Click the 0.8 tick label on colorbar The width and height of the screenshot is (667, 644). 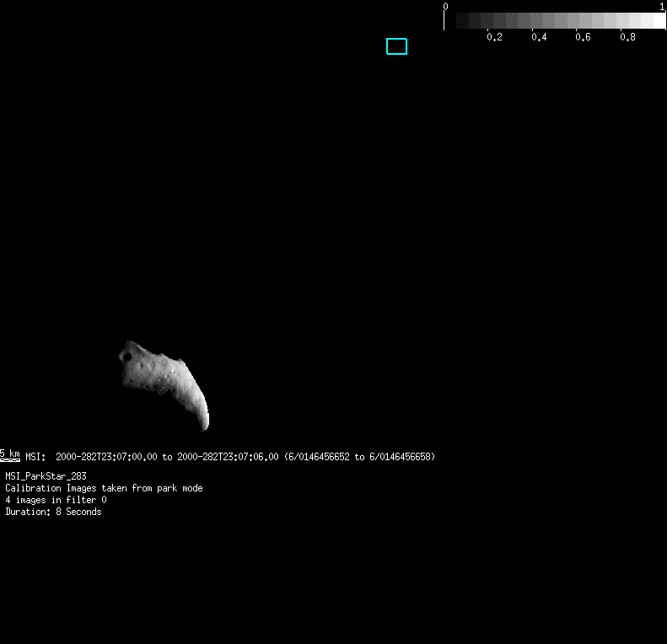pos(627,37)
